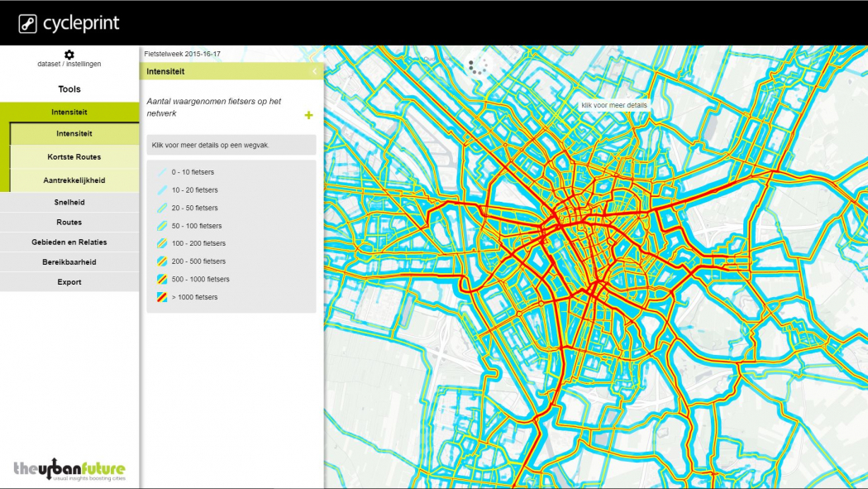Select Kortste Routes sub-item
Image resolution: width=868 pixels, height=489 pixels.
pos(74,156)
